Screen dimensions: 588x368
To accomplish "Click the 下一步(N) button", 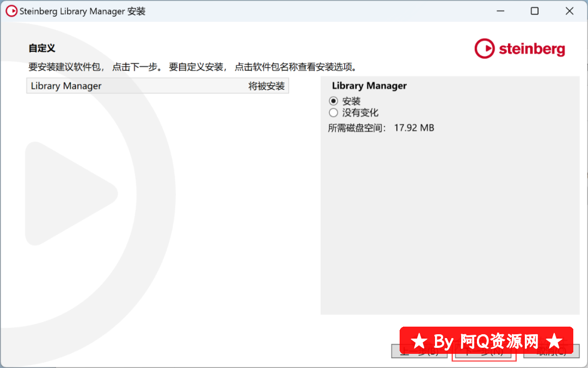I will click(x=484, y=352).
